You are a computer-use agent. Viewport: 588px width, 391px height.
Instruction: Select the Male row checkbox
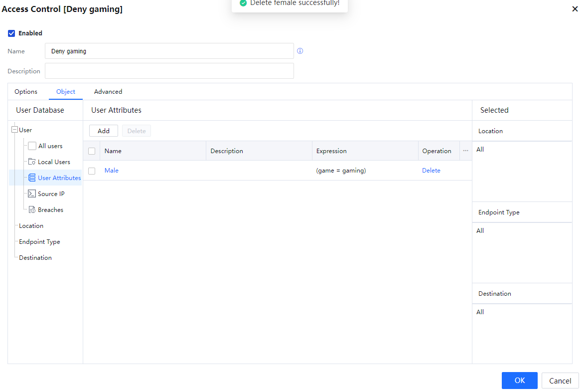click(92, 171)
